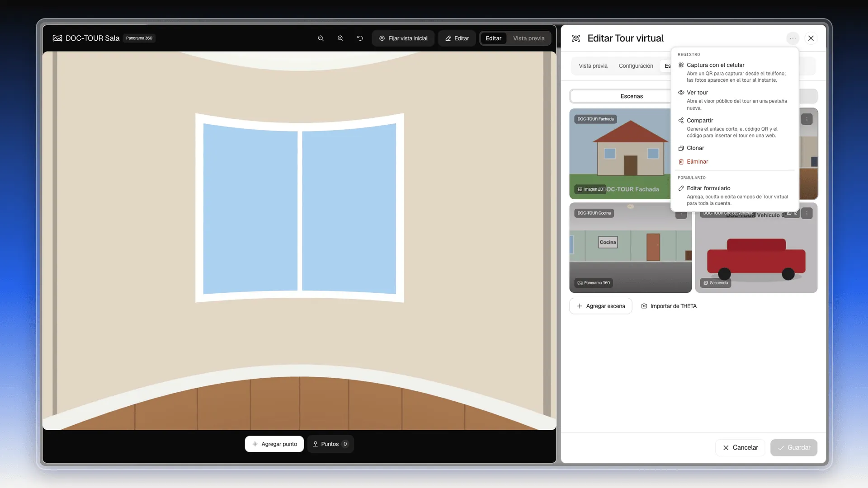Open the Puntos 0 list button
This screenshot has width=868, height=488.
(330, 444)
